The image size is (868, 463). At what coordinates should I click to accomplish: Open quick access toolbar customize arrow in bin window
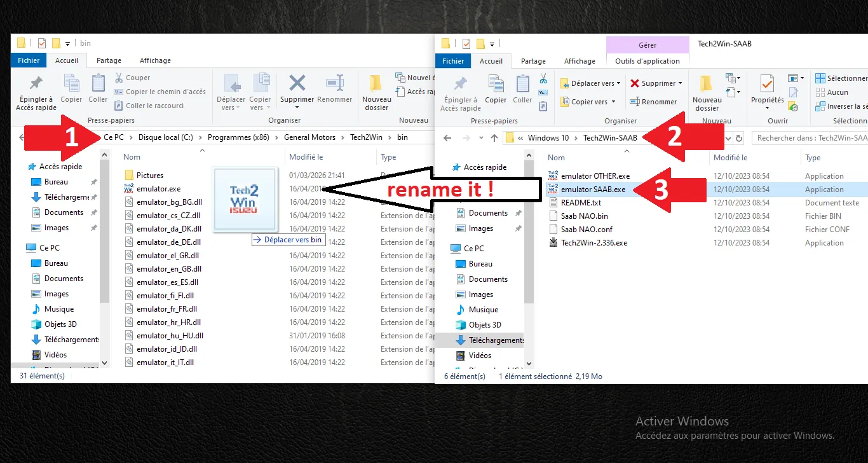click(68, 43)
